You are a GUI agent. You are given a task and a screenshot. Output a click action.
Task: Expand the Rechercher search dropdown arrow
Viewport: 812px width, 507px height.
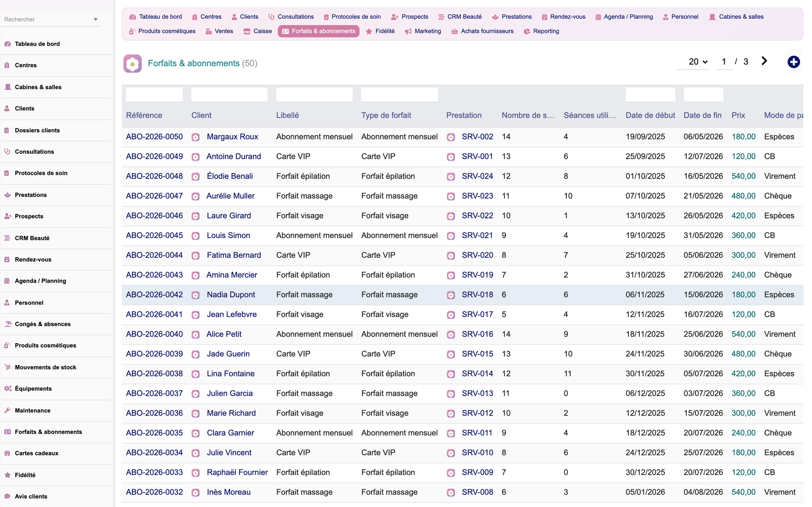click(96, 20)
